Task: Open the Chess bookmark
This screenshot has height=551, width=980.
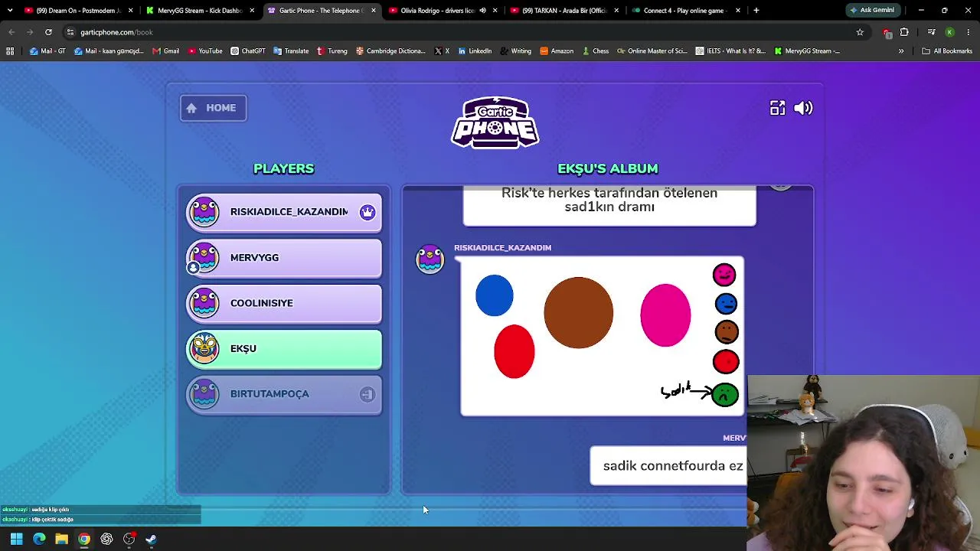Action: [595, 51]
